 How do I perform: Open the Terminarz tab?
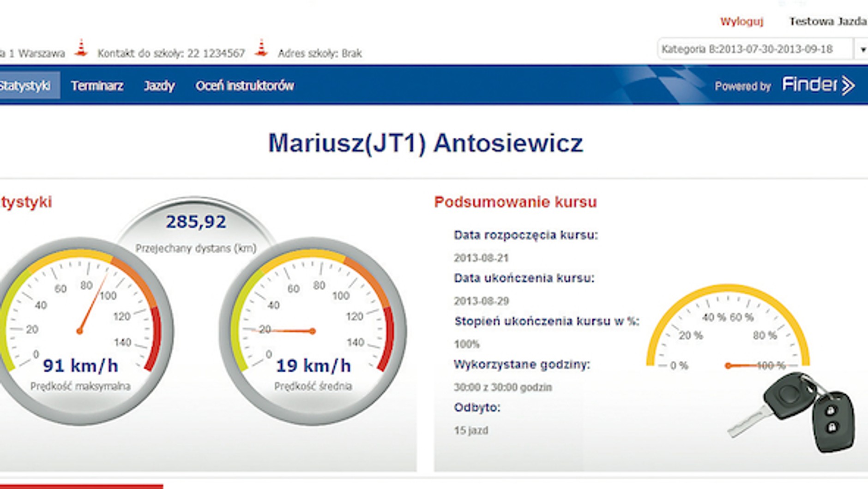(x=97, y=86)
